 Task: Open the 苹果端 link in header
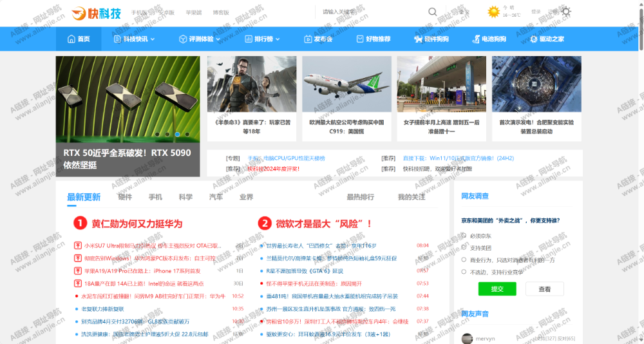pos(194,13)
